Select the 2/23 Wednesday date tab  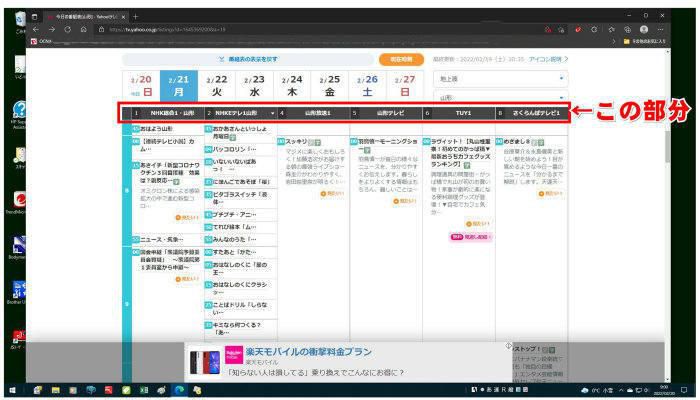click(254, 85)
